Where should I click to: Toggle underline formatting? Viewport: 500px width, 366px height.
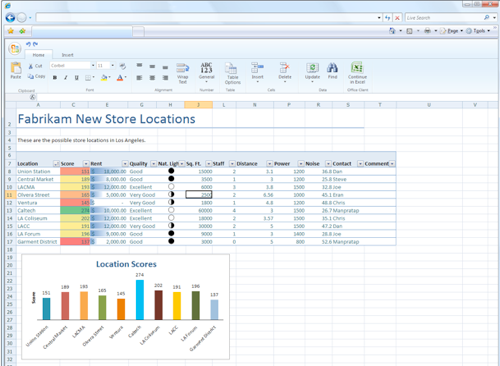[x=76, y=78]
